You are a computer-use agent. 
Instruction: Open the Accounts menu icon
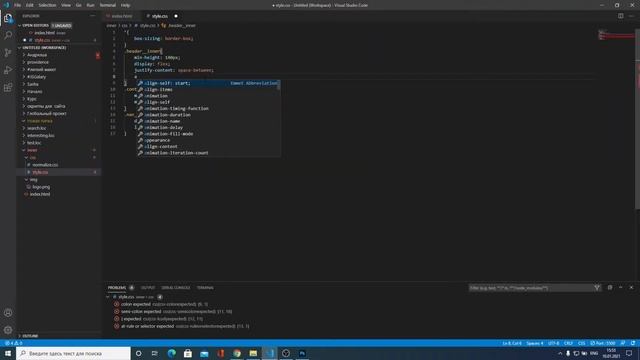(x=8, y=313)
